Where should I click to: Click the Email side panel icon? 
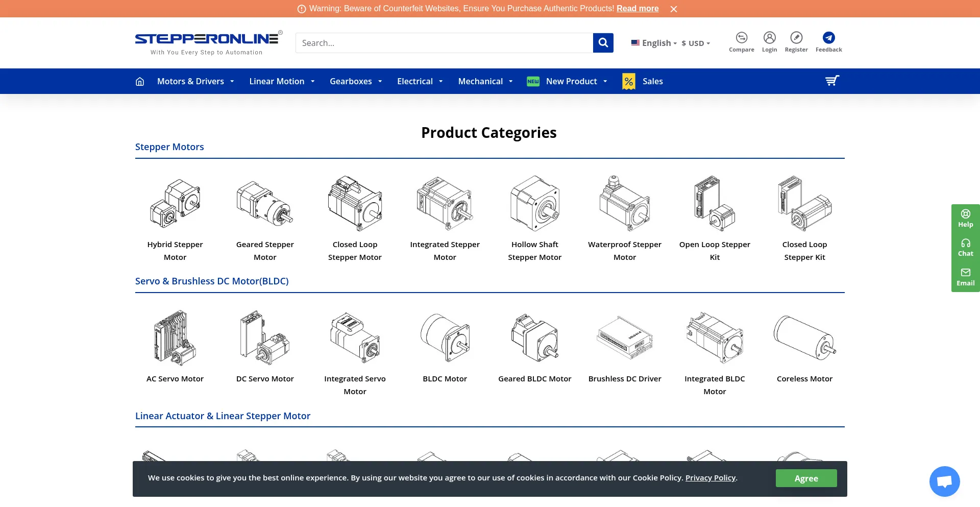tap(965, 277)
